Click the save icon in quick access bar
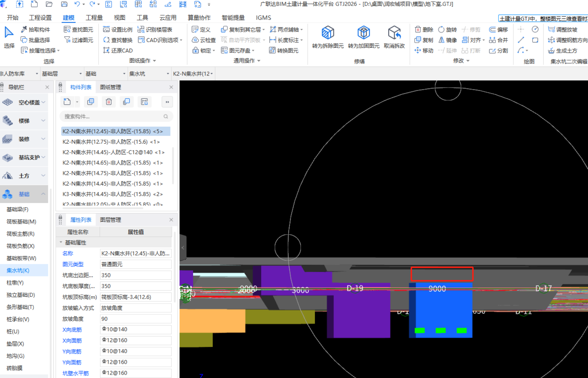The height and width of the screenshot is (378, 588). click(64, 4)
